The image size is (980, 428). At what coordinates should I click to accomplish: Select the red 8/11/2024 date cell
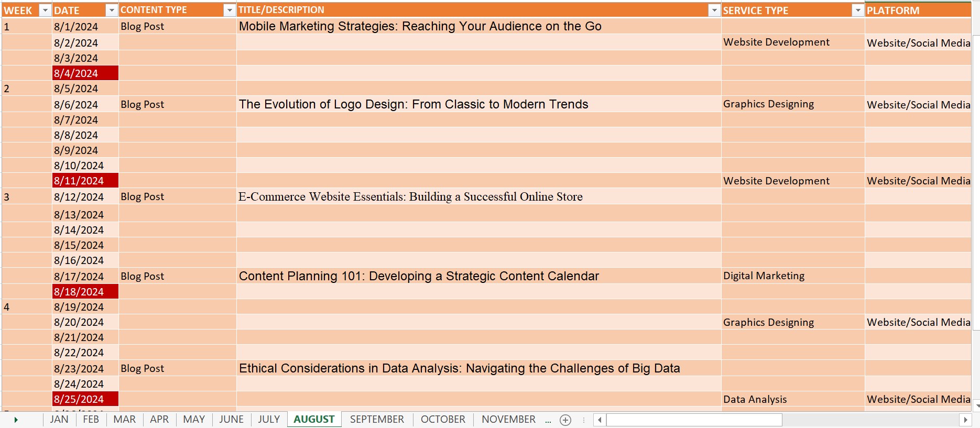pyautogui.click(x=85, y=181)
